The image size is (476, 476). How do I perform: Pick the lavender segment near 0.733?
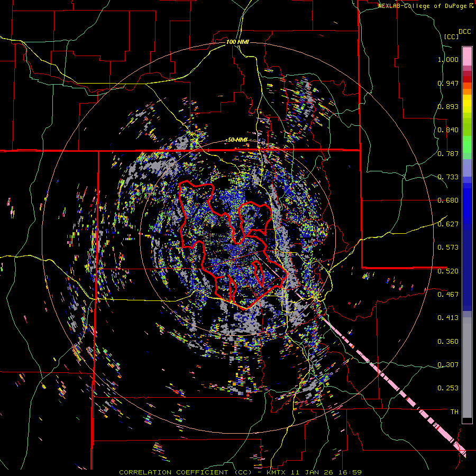[467, 168]
